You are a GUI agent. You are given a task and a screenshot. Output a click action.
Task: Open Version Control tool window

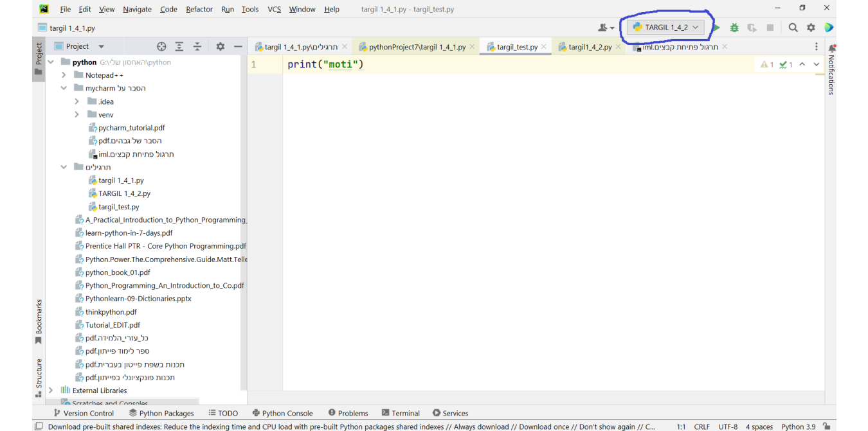point(84,413)
